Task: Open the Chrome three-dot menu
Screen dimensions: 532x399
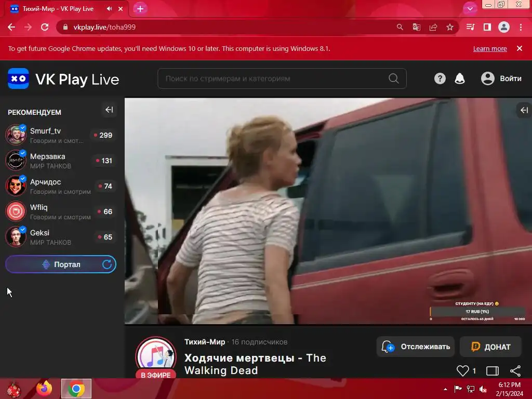Action: [x=521, y=27]
